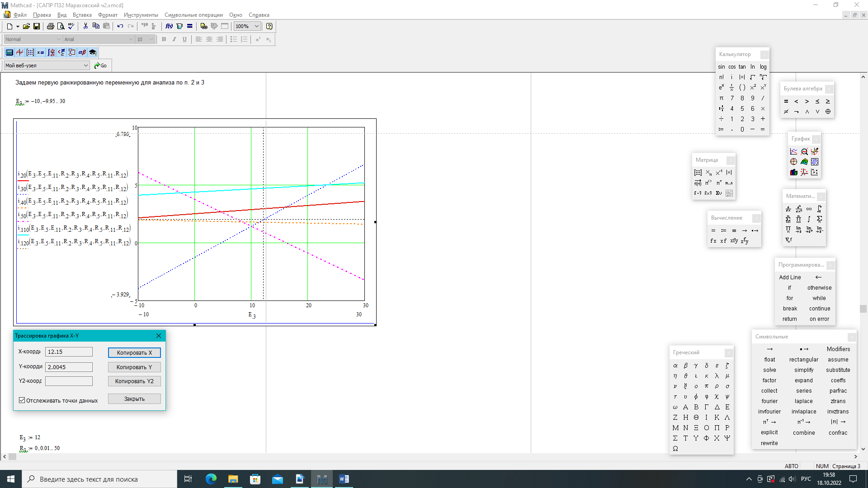The height and width of the screenshot is (488, 868).
Task: Open the Greek symbols palette icon
Action: tap(82, 52)
